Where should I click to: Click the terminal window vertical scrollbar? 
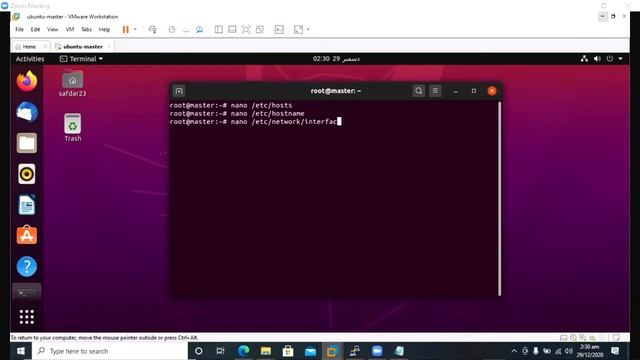(499, 198)
